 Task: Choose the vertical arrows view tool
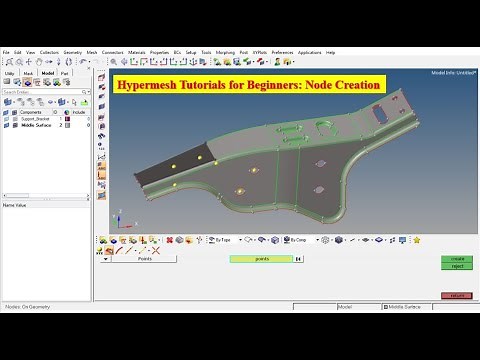coord(59,62)
